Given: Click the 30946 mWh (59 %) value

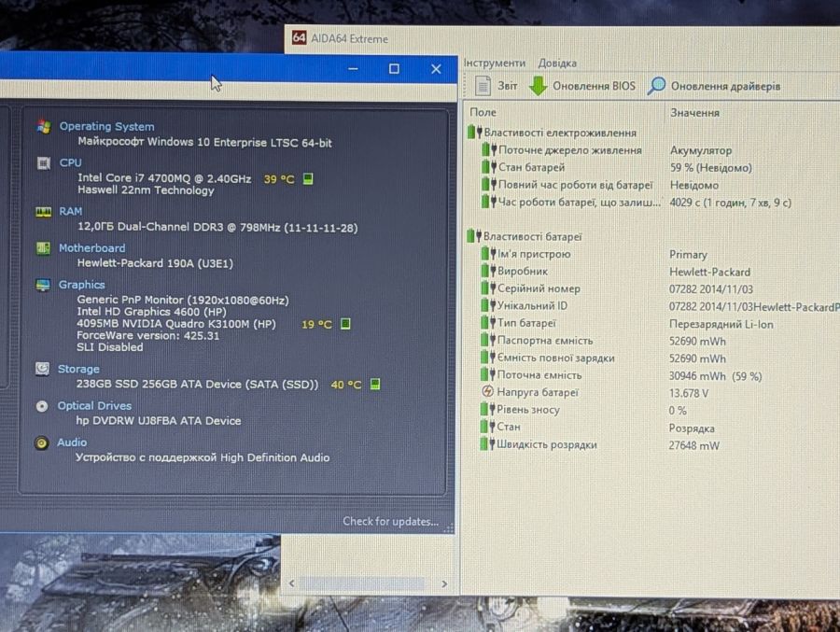Looking at the screenshot, I should [x=715, y=376].
